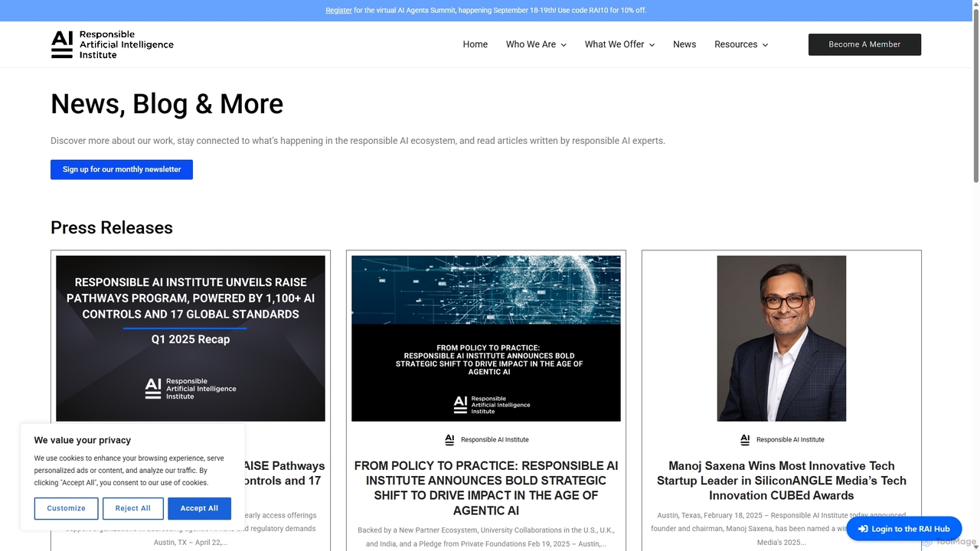Expand the Resources dropdown chevron

coord(765,45)
